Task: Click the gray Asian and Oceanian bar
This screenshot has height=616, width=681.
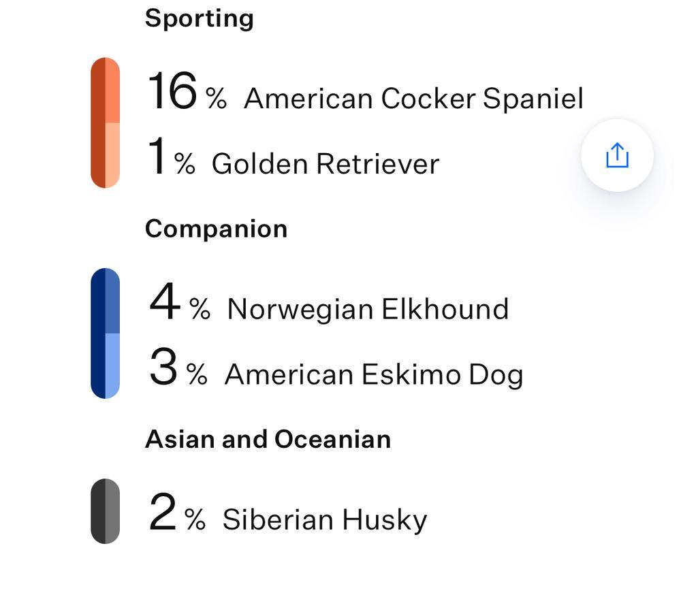Action: point(105,511)
